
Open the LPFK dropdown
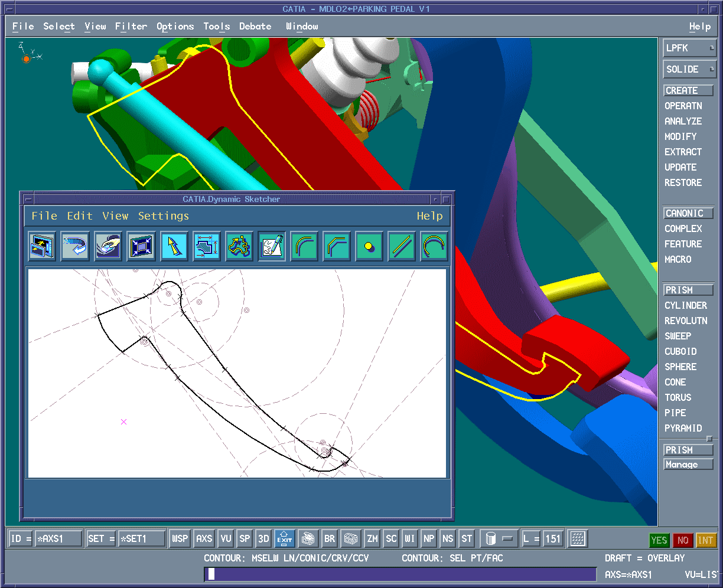click(690, 48)
